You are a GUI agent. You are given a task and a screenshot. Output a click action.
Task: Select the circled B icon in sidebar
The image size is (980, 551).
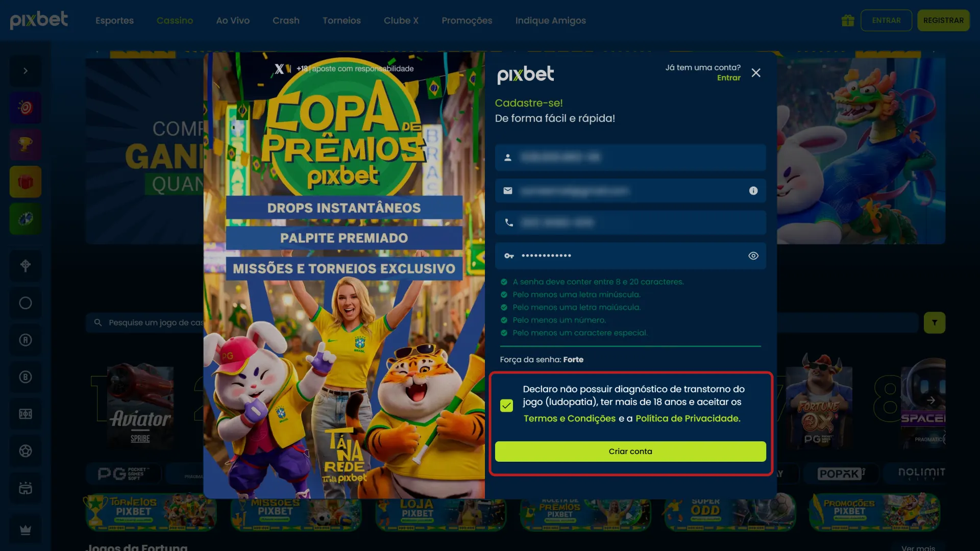26,377
